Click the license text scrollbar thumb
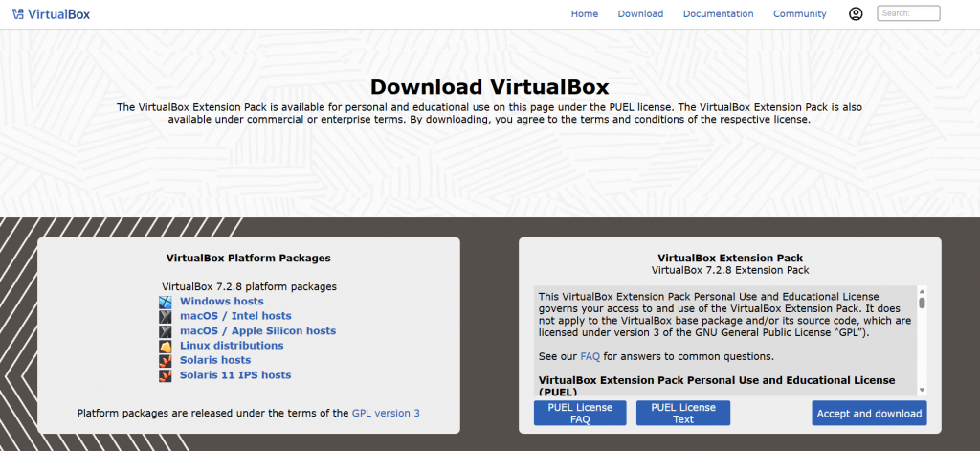Screen dimensions: 980x451 (x=922, y=303)
